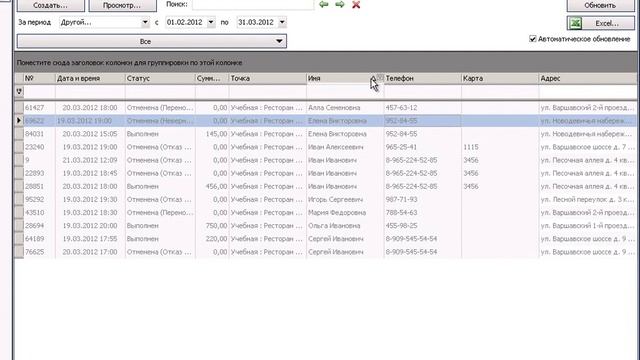Click name cell Мария Федоровна
Image resolution: width=640 pixels, height=360 pixels.
[x=345, y=212]
